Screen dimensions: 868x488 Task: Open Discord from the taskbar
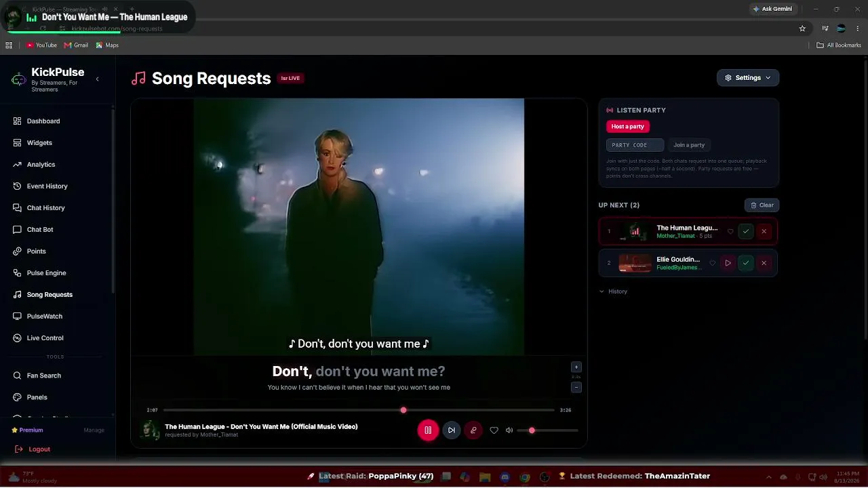505,477
